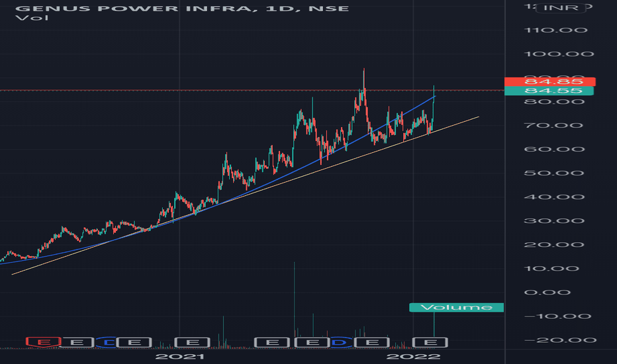This screenshot has height=364, width=617.
Task: Click the 10.00 price axis label
Action: click(551, 269)
